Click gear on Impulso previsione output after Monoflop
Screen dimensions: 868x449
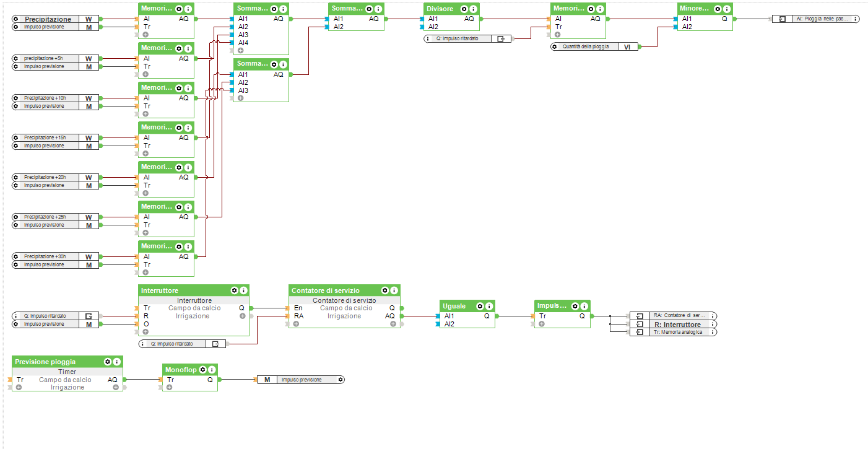[x=340, y=380]
